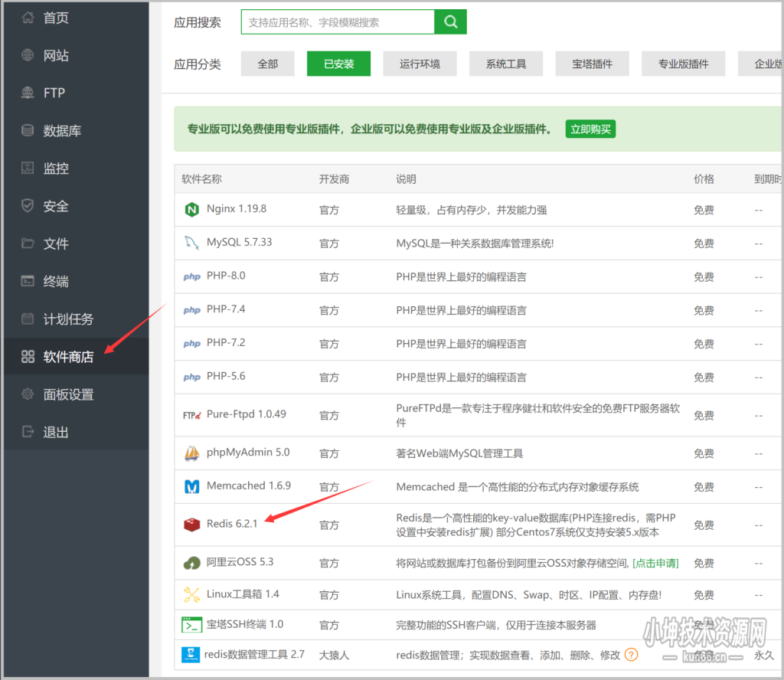Click the Linux工具箱 wrench icon
784x680 pixels.
191,594
